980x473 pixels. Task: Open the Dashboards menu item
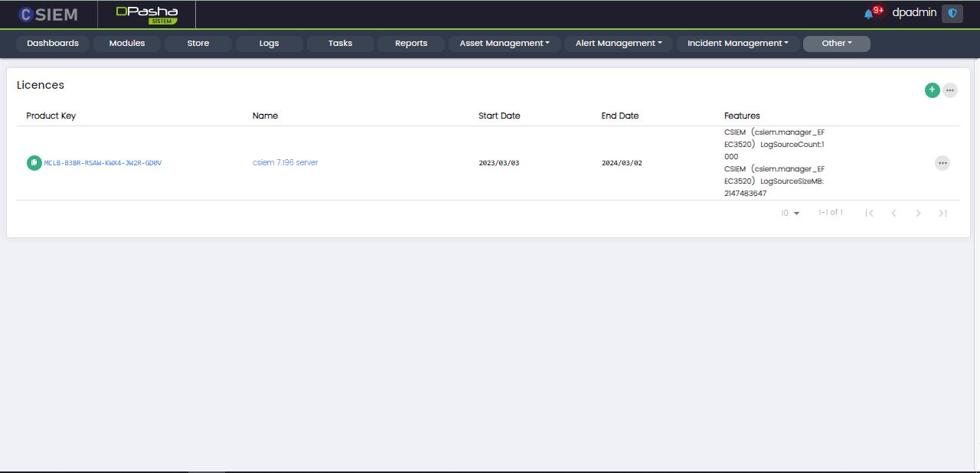53,44
